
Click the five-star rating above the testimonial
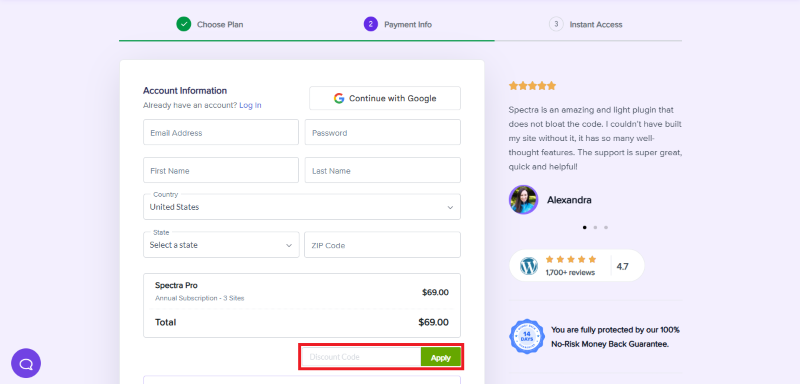coord(532,86)
